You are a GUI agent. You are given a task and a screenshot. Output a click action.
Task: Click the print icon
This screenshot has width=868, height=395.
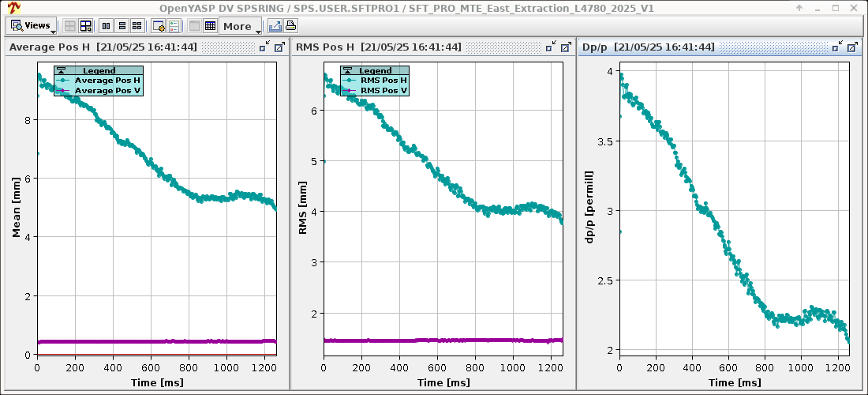290,26
